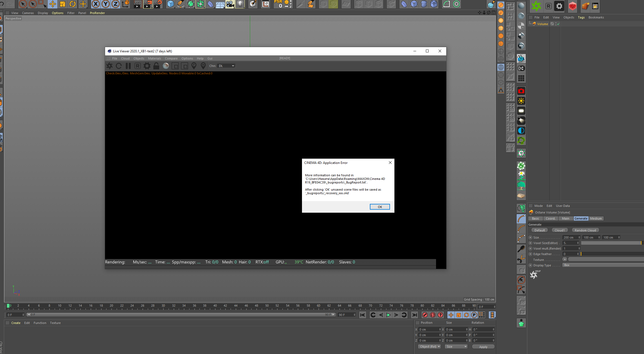Image resolution: width=644 pixels, height=354 pixels.
Task: Toggle the Edge feather keyframe circle
Action: coord(530,254)
